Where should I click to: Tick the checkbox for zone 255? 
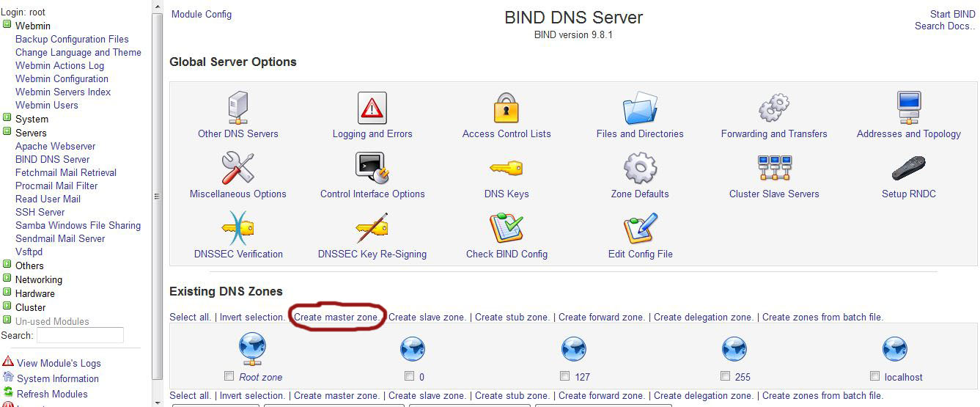tap(725, 376)
